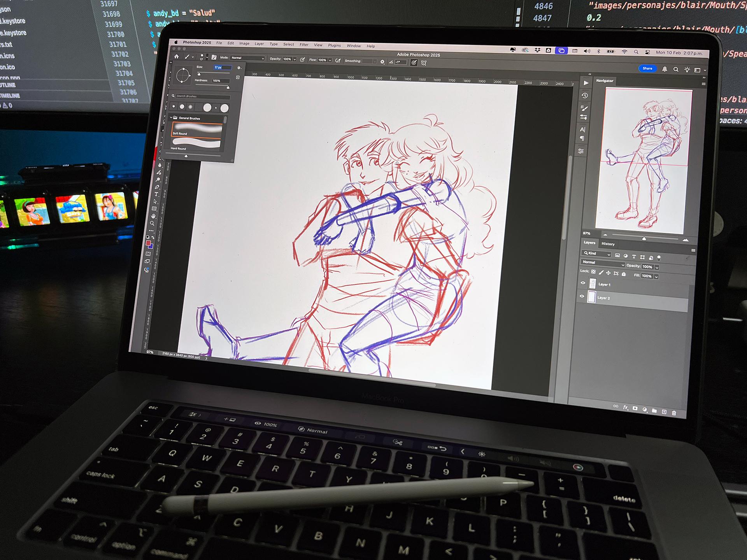The height and width of the screenshot is (560, 747).
Task: Toggle lock position move icon
Action: tap(608, 273)
